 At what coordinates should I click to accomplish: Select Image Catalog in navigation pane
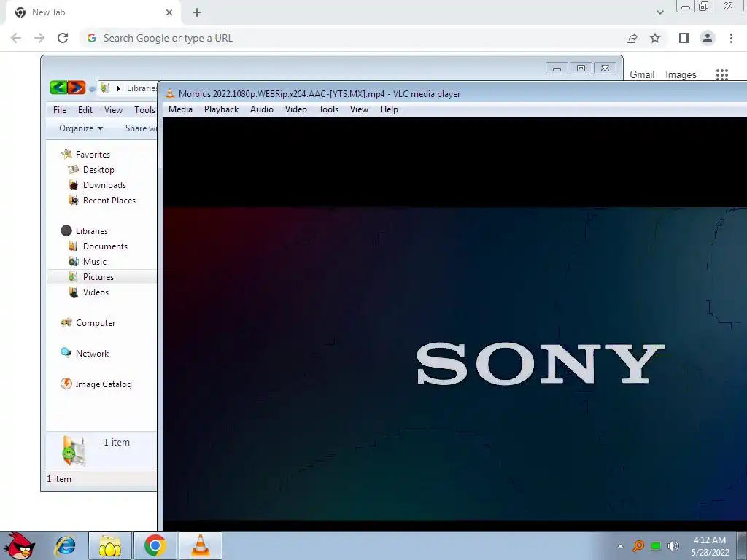(x=104, y=384)
